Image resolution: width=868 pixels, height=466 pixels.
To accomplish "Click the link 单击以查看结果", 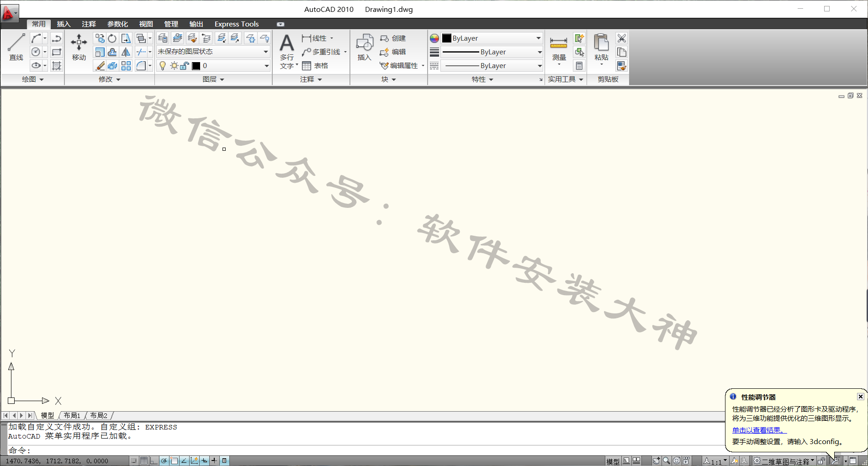I will [759, 430].
